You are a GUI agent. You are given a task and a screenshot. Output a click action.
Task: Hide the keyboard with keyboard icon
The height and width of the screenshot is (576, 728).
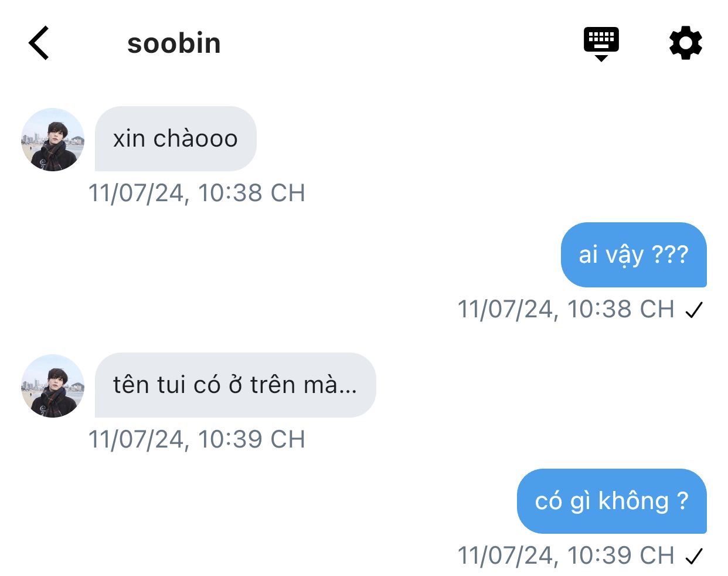tap(601, 43)
